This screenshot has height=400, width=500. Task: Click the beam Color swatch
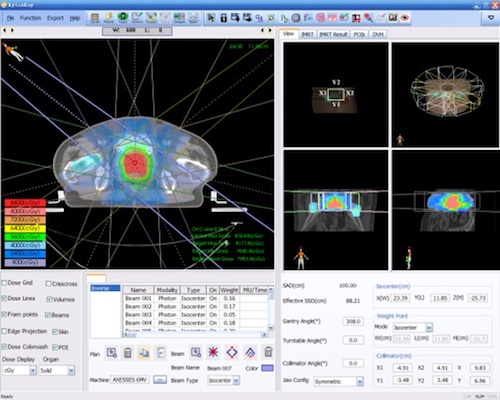(x=267, y=368)
